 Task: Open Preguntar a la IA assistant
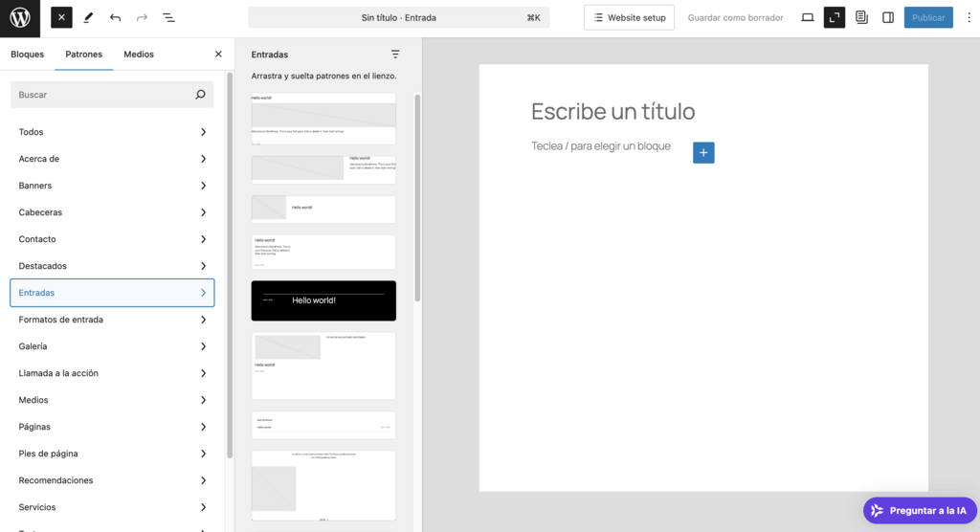pos(920,511)
